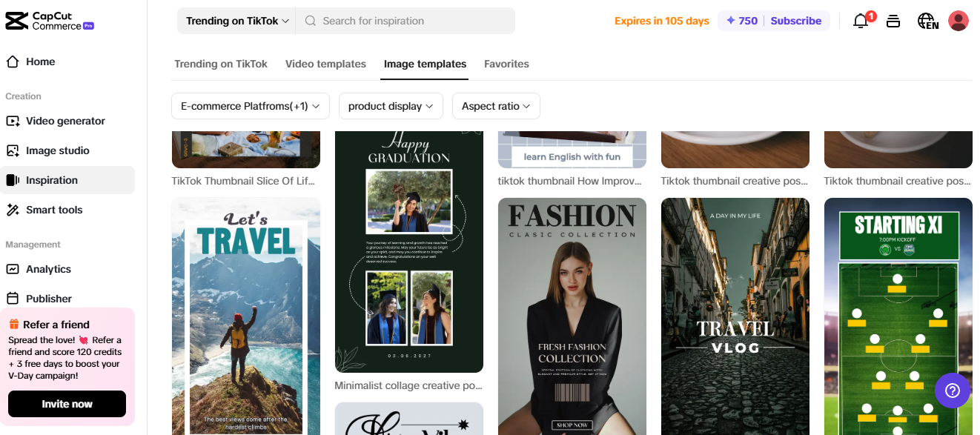
Task: Open notifications bell icon
Action: 861,21
